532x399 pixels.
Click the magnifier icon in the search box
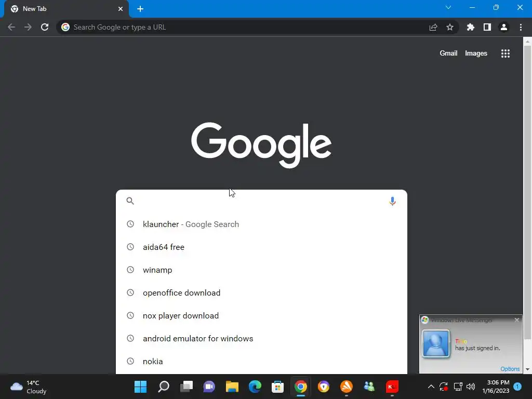click(130, 201)
